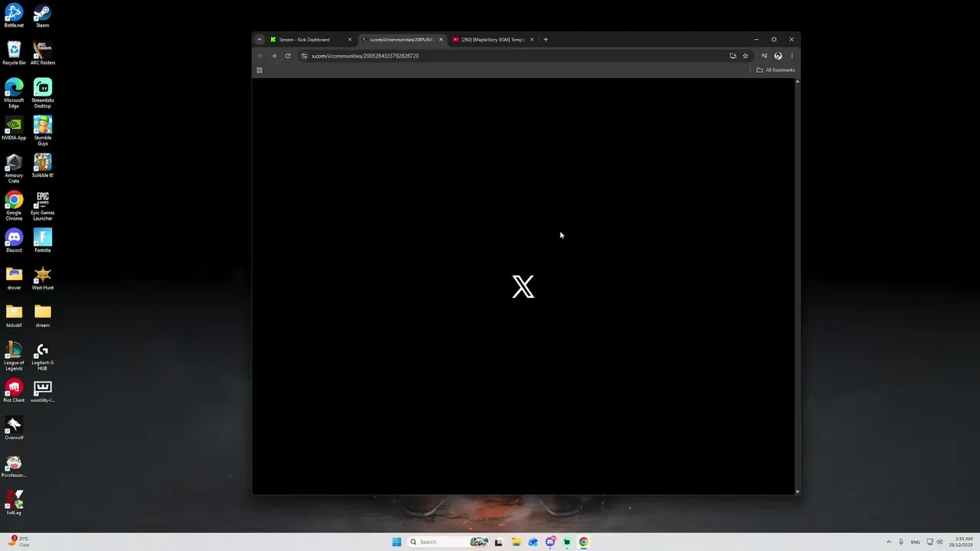Select Streamlabs Desktop icon
The image size is (980, 551).
tap(43, 93)
